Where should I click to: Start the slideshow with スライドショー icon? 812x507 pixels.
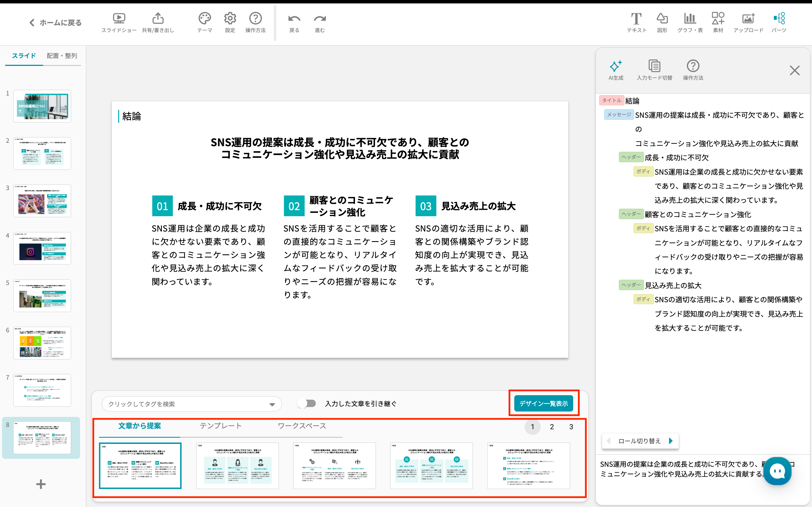tap(119, 19)
